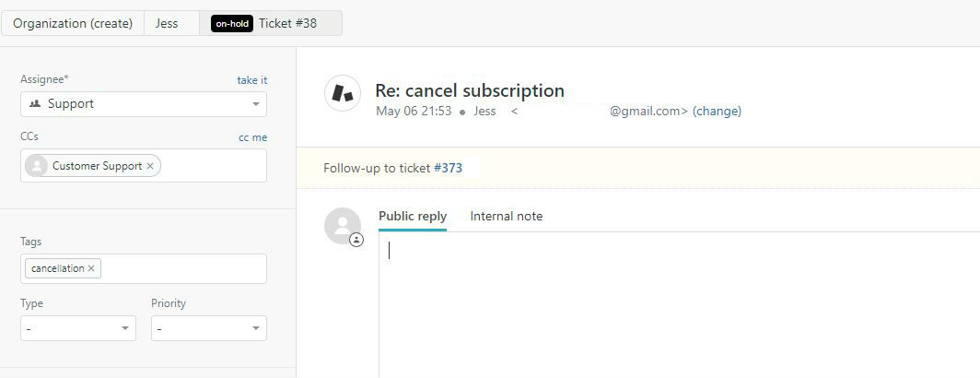Select the Public reply tab

pyautogui.click(x=413, y=216)
